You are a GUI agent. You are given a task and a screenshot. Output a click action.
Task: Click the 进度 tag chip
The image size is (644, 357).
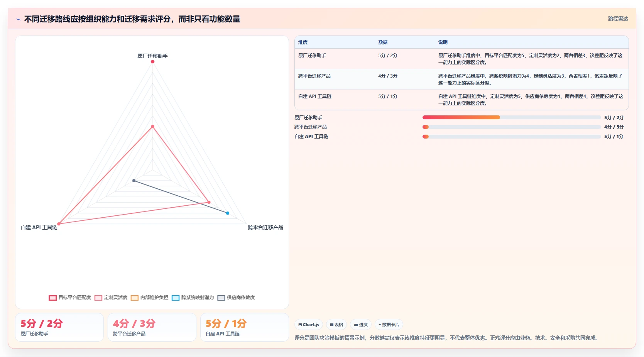[x=361, y=325]
